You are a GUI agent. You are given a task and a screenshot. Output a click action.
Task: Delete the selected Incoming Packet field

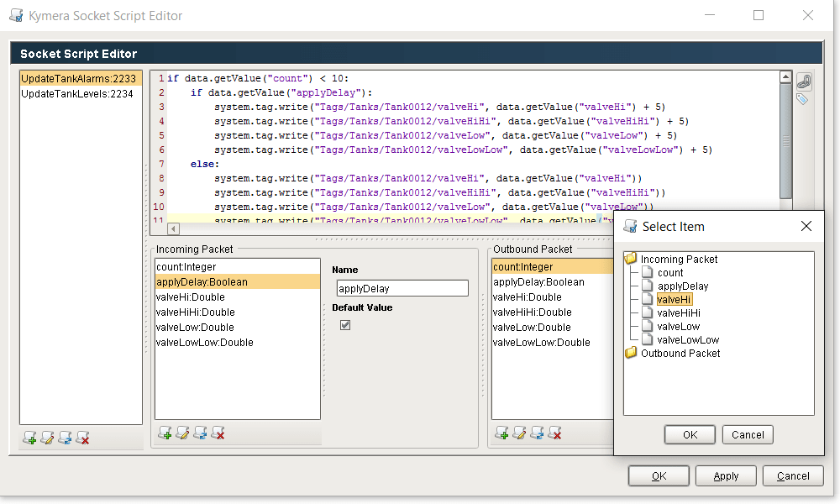[218, 433]
